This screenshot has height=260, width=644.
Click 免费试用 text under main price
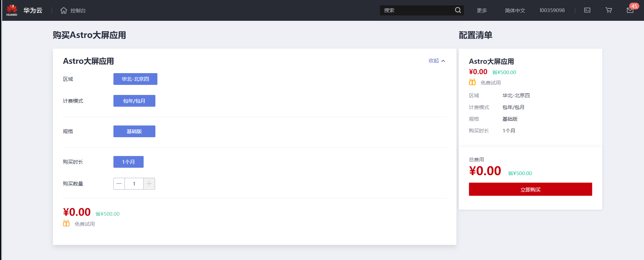click(x=85, y=224)
